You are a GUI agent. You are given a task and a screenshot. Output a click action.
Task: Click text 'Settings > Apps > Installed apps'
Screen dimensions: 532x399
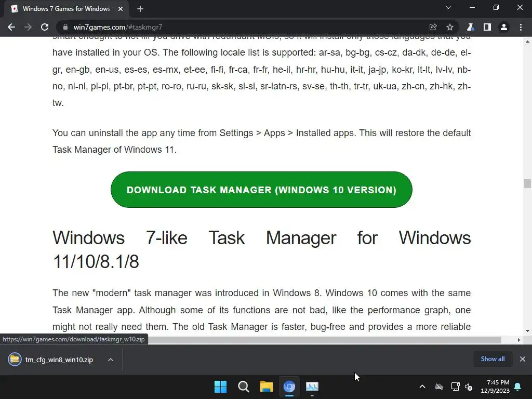(287, 133)
